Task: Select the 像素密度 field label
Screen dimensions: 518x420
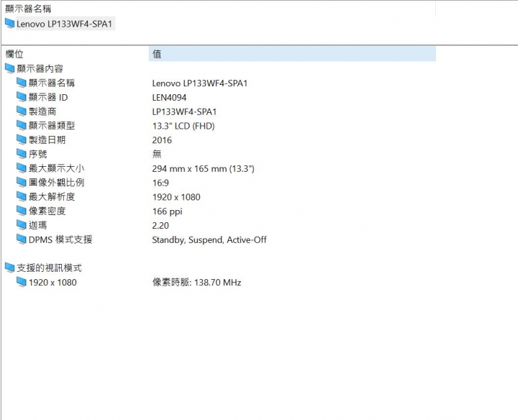Action: pyautogui.click(x=47, y=211)
